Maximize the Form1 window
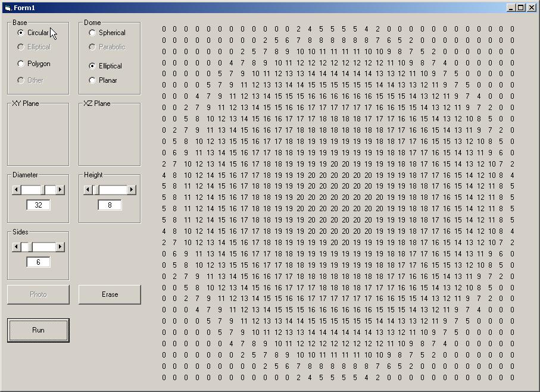Image resolution: width=540 pixels, height=392 pixels. (521, 8)
